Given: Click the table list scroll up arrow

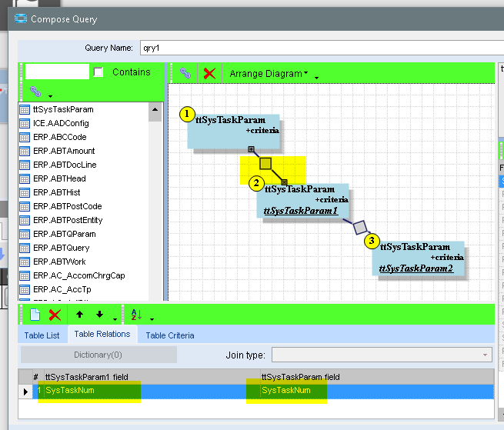Looking at the screenshot, I should (155, 110).
